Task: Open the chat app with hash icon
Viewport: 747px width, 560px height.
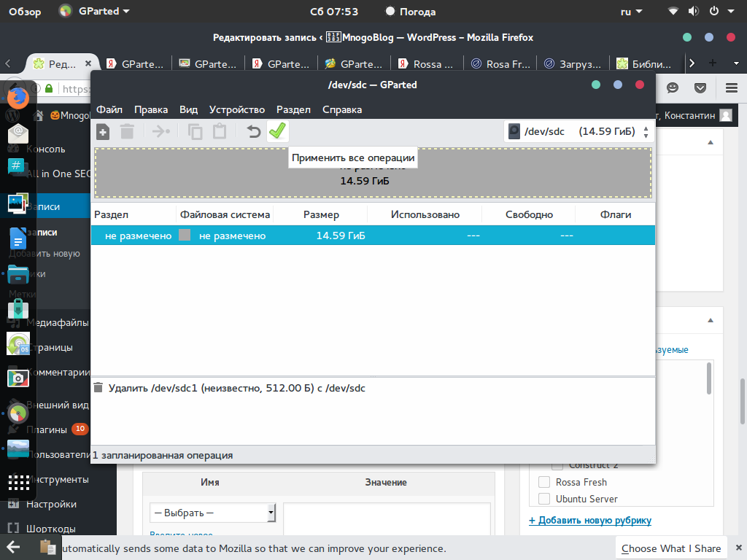Action: (16, 166)
